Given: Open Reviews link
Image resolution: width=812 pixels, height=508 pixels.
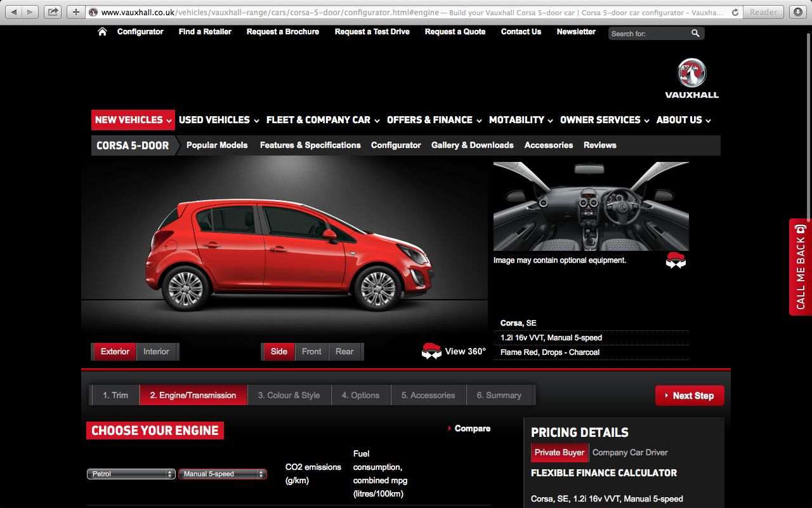Looking at the screenshot, I should pyautogui.click(x=600, y=145).
